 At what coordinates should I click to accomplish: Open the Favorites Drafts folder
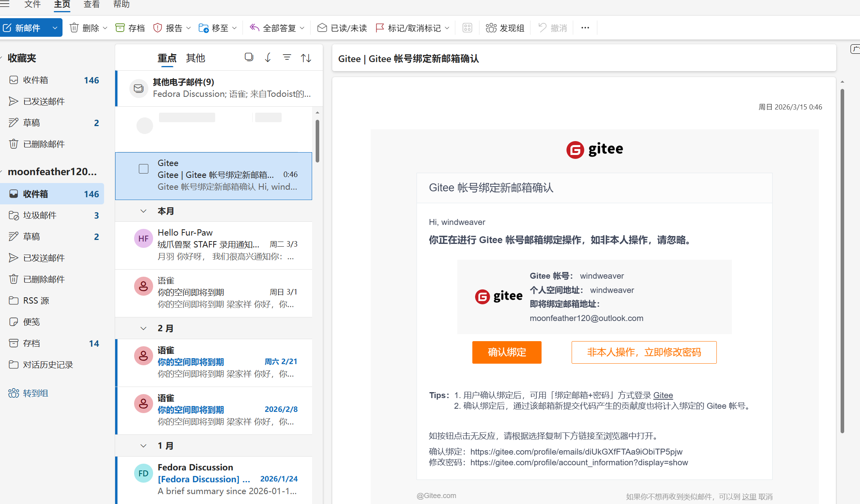[52, 123]
